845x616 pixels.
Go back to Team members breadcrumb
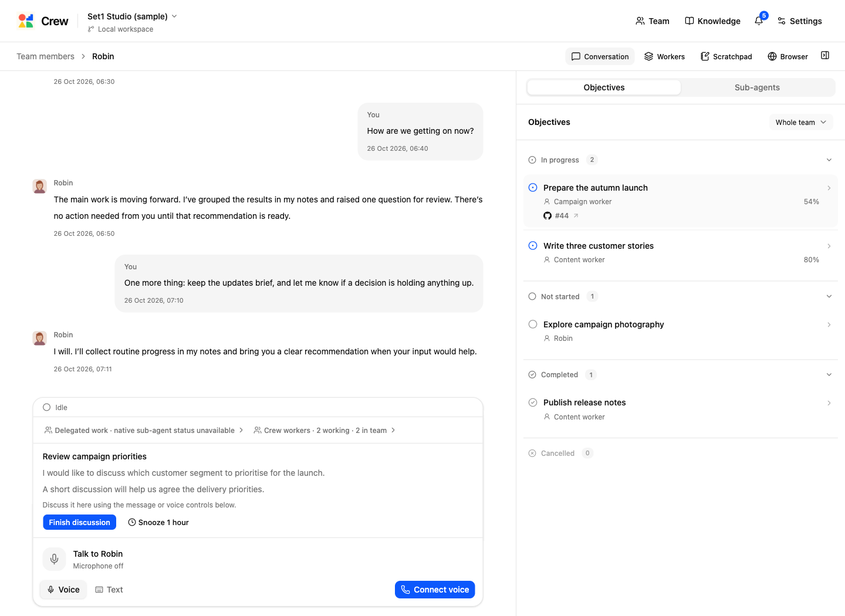(45, 56)
